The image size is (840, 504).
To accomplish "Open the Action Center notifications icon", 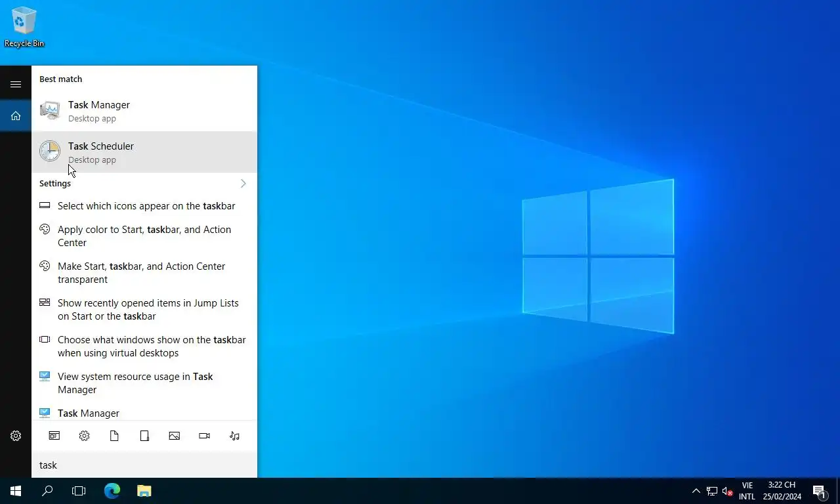I will coord(820,491).
